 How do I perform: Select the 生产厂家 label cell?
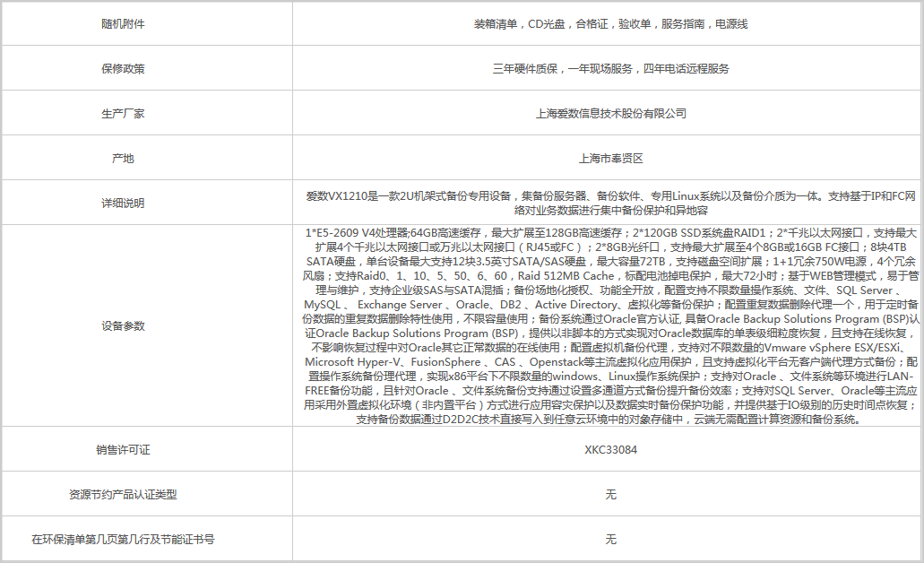(147, 113)
